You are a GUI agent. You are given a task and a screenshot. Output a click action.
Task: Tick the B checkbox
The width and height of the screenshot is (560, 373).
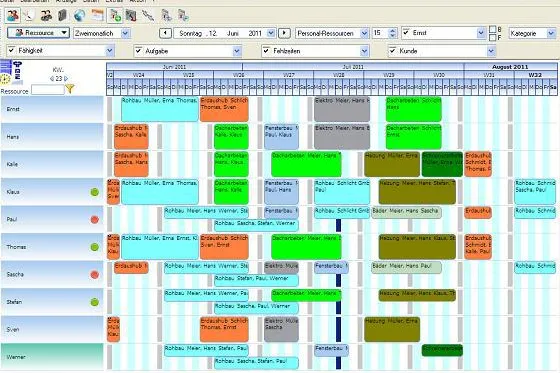tap(492, 29)
